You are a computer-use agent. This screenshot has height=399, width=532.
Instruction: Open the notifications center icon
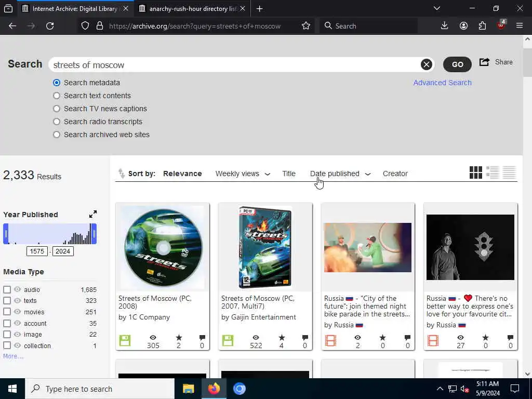click(x=515, y=389)
